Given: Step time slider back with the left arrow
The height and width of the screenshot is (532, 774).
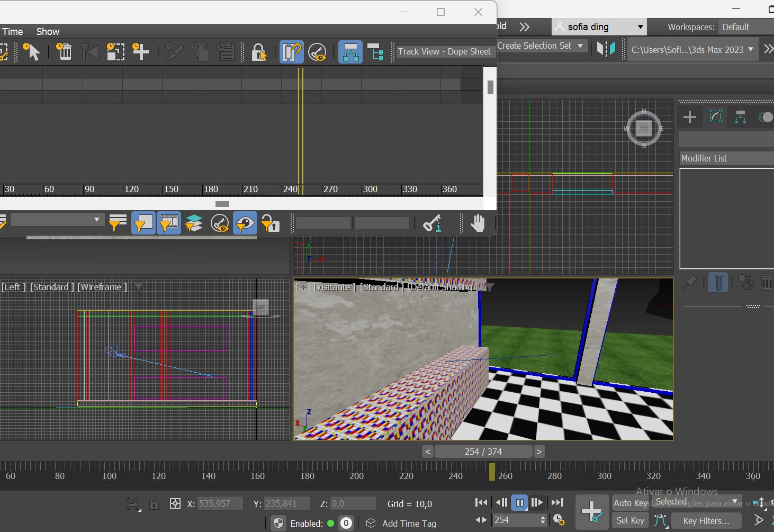Looking at the screenshot, I should [x=428, y=452].
